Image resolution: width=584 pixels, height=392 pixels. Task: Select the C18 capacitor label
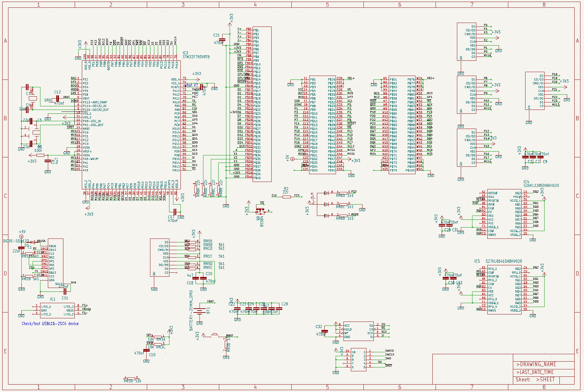point(190,283)
